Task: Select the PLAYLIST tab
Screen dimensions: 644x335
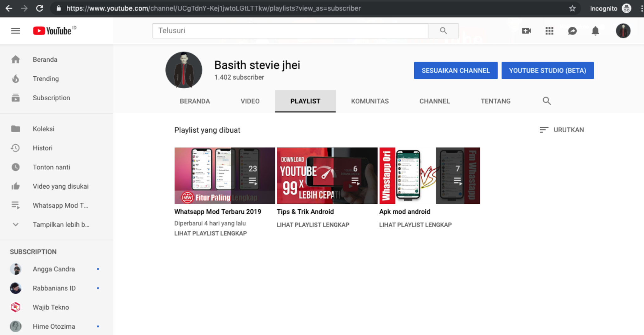Action: (305, 101)
